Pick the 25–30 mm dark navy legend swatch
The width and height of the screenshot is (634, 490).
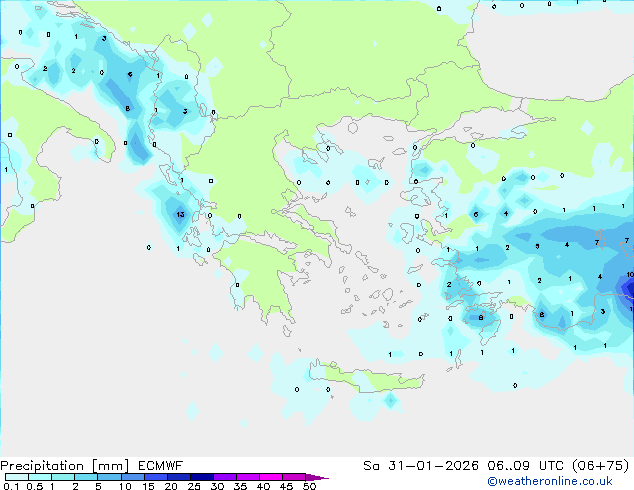pos(201,477)
